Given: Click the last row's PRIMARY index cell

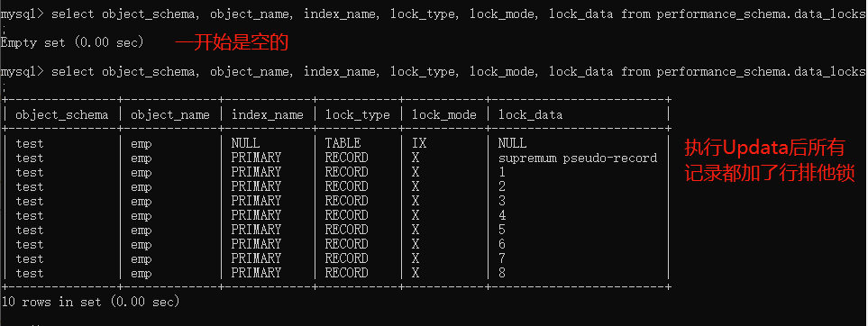Looking at the screenshot, I should tap(256, 273).
